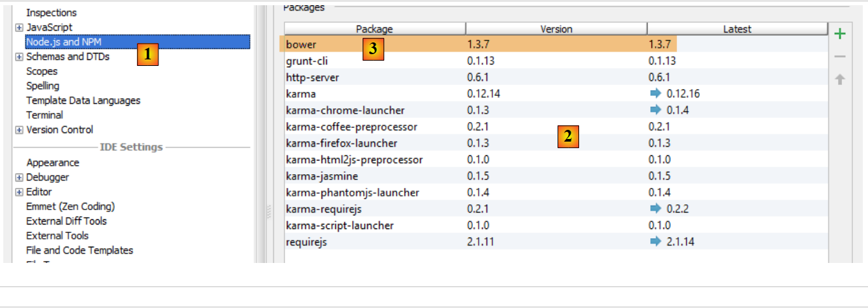Click the green plus install package icon
The width and height of the screenshot is (868, 308).
click(840, 34)
